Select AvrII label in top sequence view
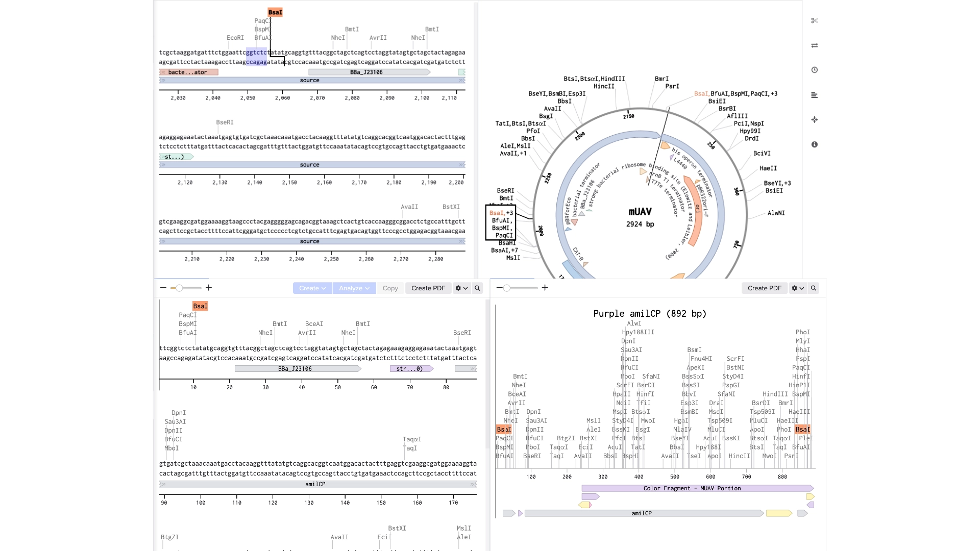Image resolution: width=980 pixels, height=551 pixels. click(378, 38)
